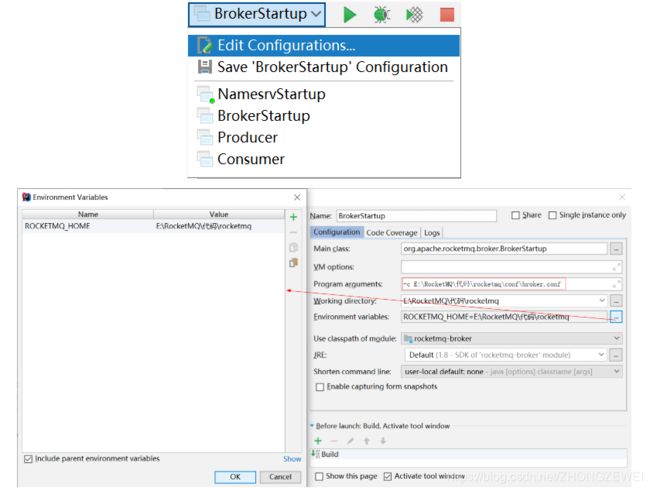Enable capturing form snapshots checkbox
The height and width of the screenshot is (491, 650).
320,387
